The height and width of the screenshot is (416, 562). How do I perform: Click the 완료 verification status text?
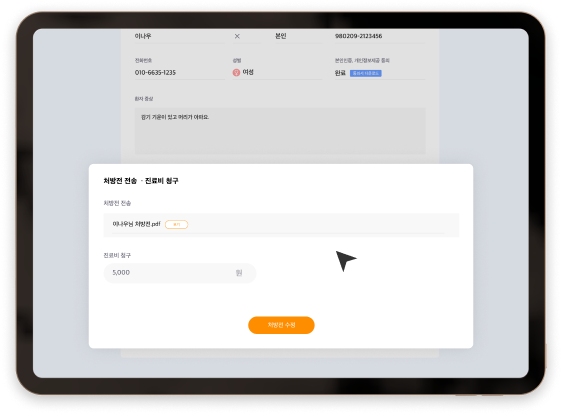click(340, 73)
